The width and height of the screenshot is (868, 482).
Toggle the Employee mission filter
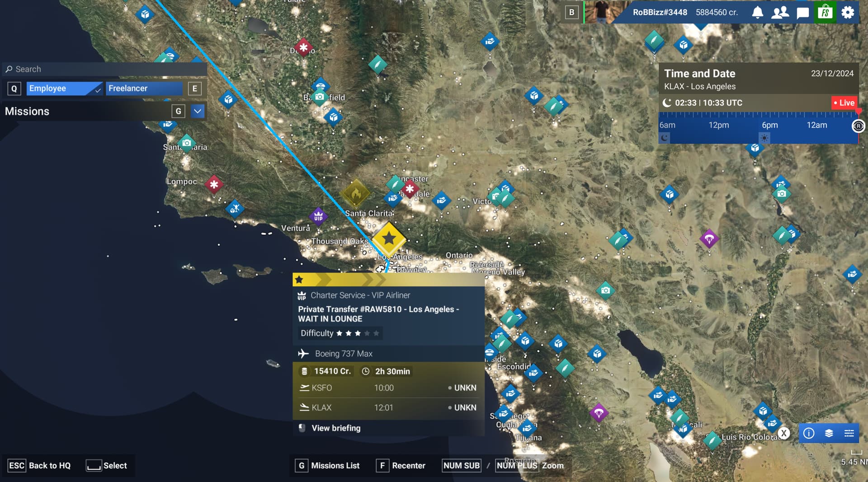coord(64,89)
